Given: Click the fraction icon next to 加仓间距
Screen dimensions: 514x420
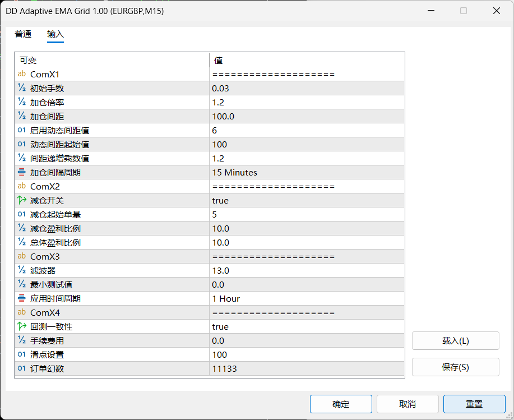Looking at the screenshot, I should pos(22,116).
